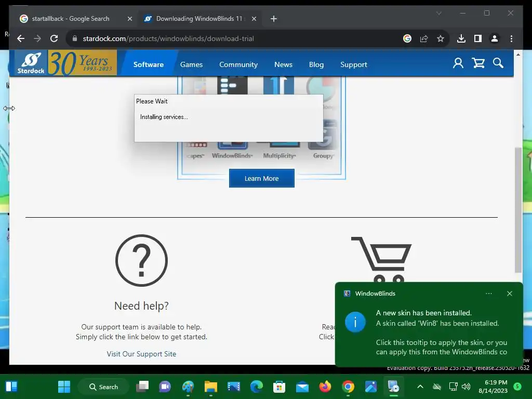This screenshot has width=532, height=399.
Task: Click the Google icon in the address bar
Action: 407,38
